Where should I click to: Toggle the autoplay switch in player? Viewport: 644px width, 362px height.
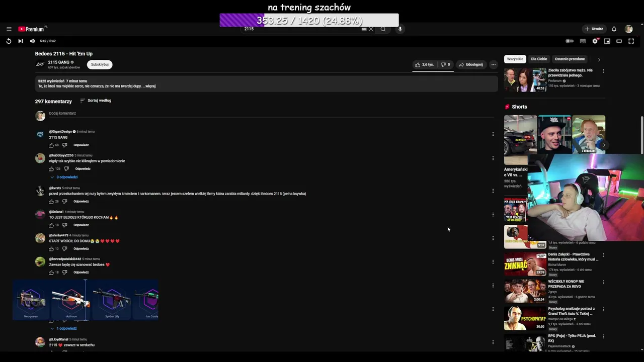click(x=570, y=41)
